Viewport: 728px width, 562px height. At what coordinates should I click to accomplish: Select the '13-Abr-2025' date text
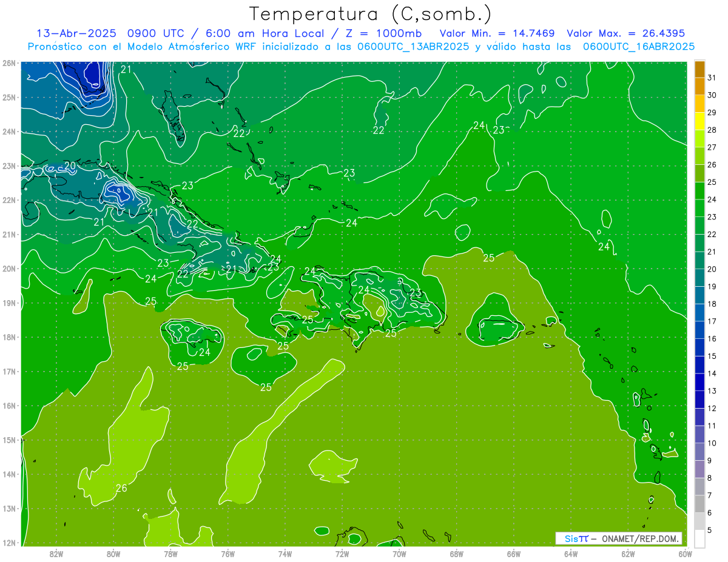click(x=76, y=33)
